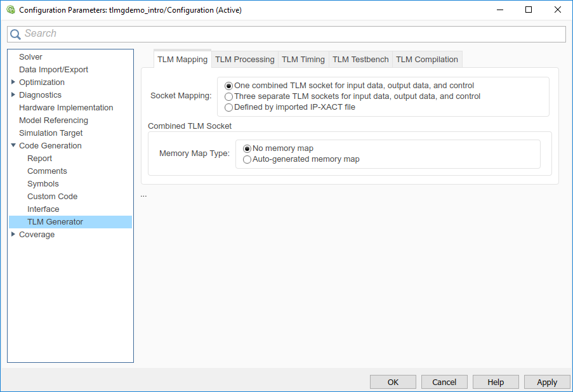Select Coverage label in tree
The width and height of the screenshot is (573, 392).
point(37,235)
